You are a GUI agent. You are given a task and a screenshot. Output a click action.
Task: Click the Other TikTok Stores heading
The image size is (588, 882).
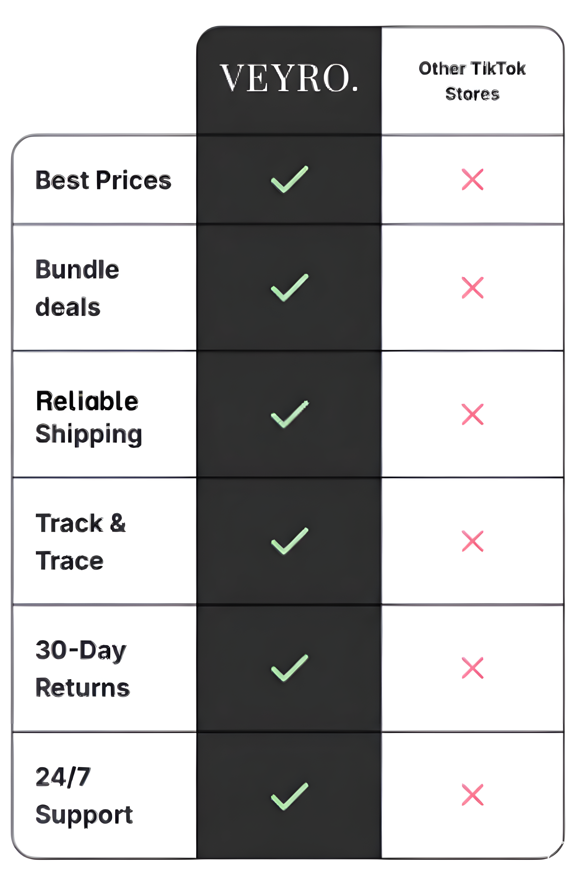[x=472, y=81]
